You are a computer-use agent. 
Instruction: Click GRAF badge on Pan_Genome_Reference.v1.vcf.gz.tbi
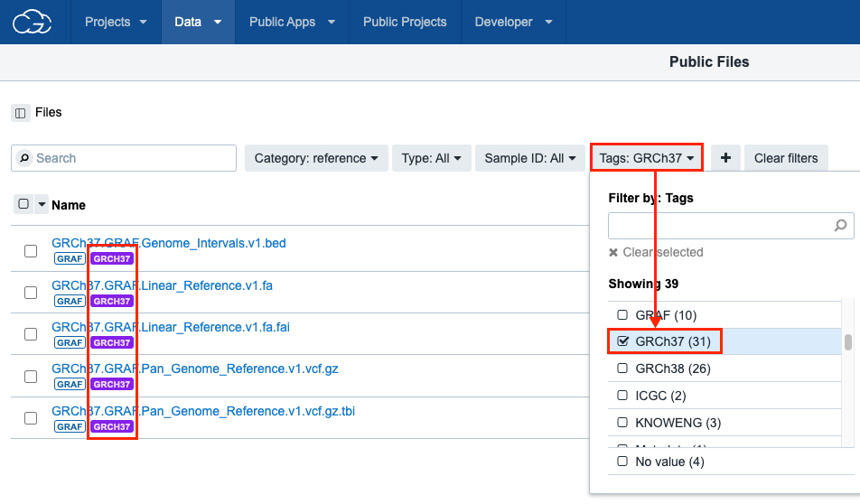coord(70,426)
